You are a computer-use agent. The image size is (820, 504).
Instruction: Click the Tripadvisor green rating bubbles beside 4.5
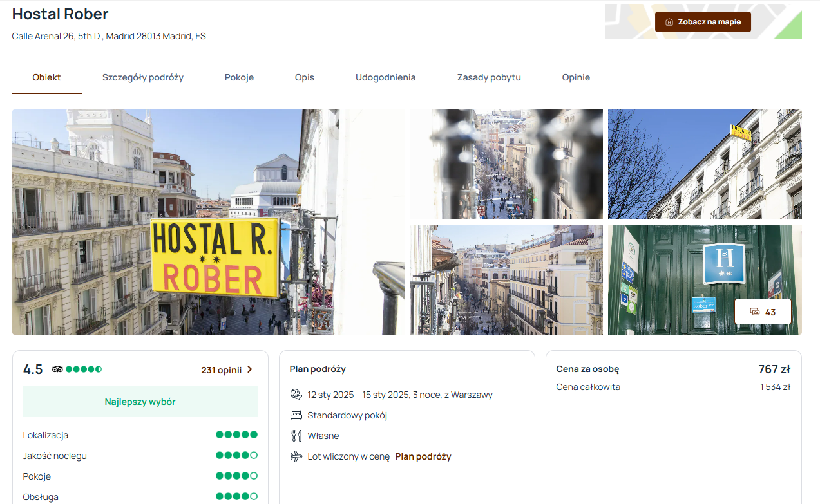pos(84,369)
